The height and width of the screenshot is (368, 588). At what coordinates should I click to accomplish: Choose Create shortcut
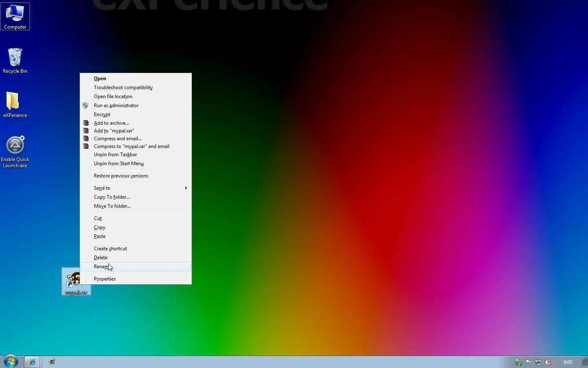click(x=136, y=249)
